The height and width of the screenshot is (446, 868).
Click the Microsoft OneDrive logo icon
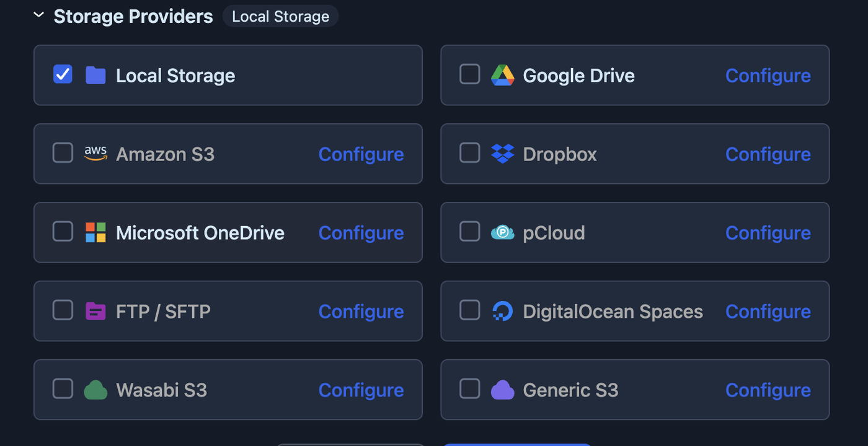(95, 232)
